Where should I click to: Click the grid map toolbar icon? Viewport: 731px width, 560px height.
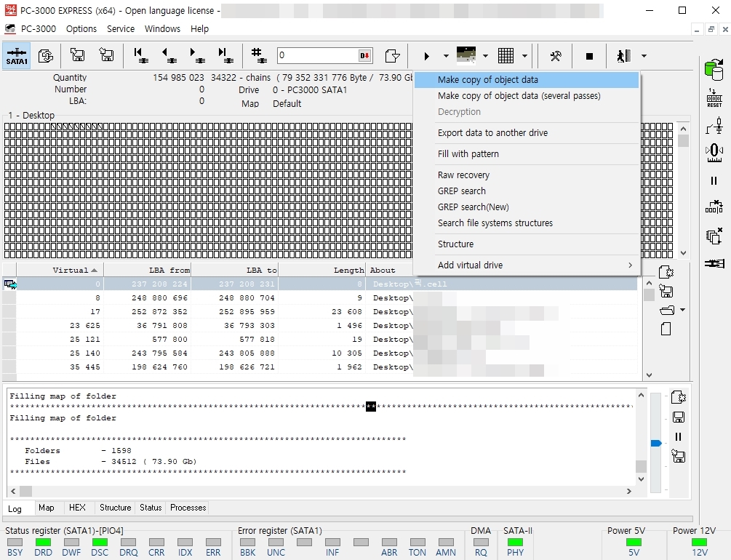(506, 56)
